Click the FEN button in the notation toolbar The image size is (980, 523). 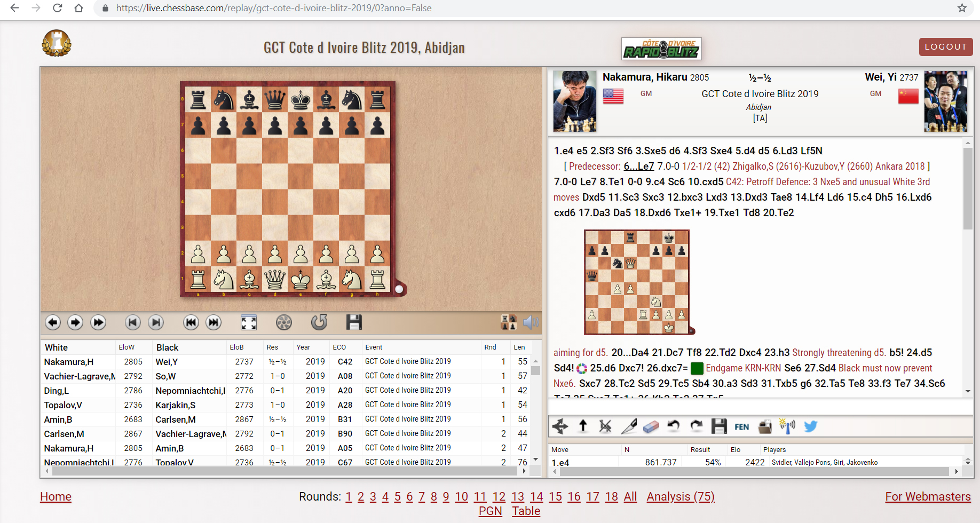[x=741, y=426]
